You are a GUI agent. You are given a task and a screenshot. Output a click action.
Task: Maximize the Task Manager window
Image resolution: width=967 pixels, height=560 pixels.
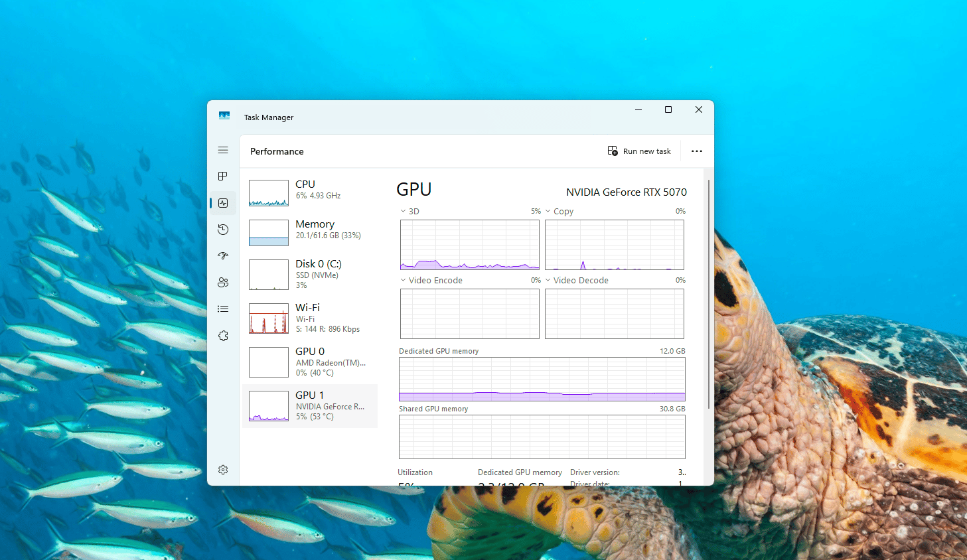[x=668, y=109]
